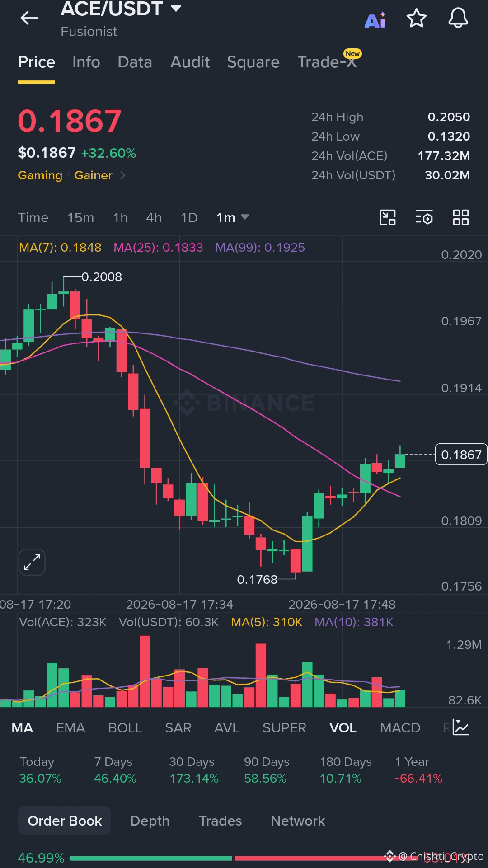Tap the MA(7): 0.1848 legend
Screen dimensions: 488x868
coord(60,248)
